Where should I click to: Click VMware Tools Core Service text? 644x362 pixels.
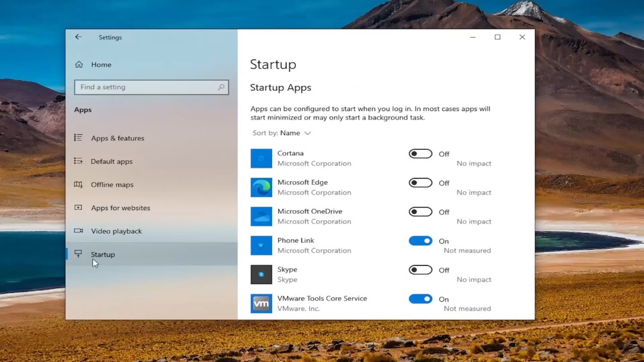pyautogui.click(x=322, y=298)
